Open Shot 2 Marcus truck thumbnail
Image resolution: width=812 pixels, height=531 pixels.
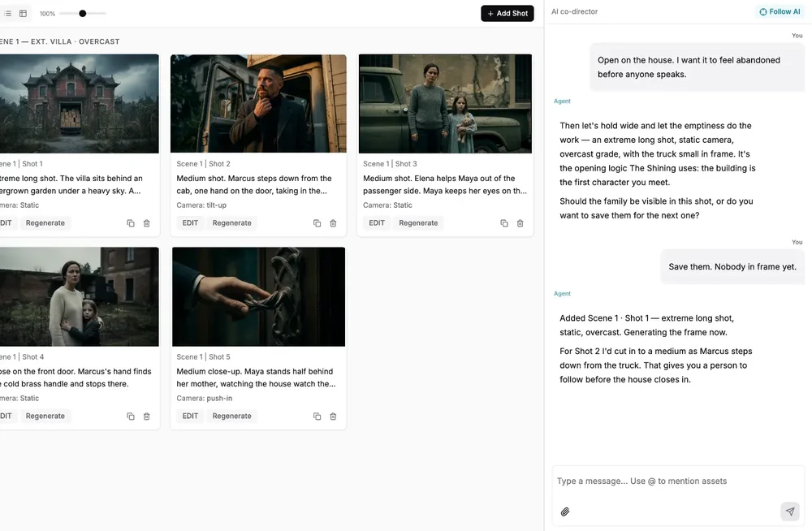pyautogui.click(x=258, y=104)
